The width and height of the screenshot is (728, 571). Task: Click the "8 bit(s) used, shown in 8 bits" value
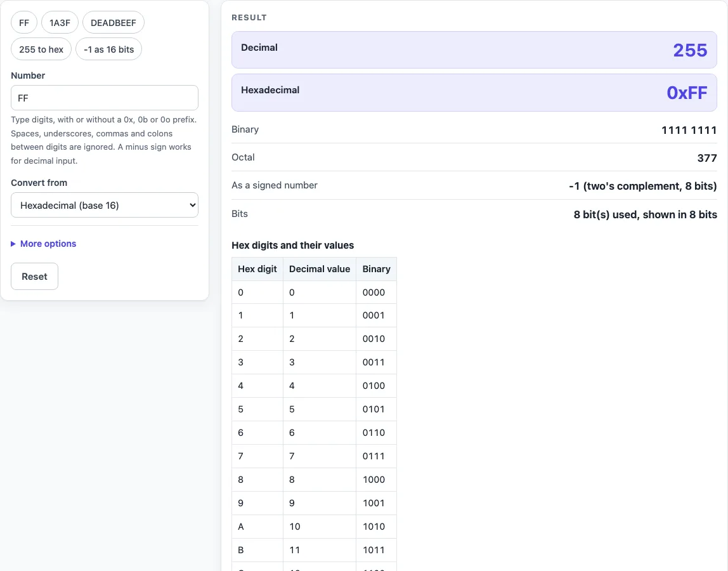point(646,214)
